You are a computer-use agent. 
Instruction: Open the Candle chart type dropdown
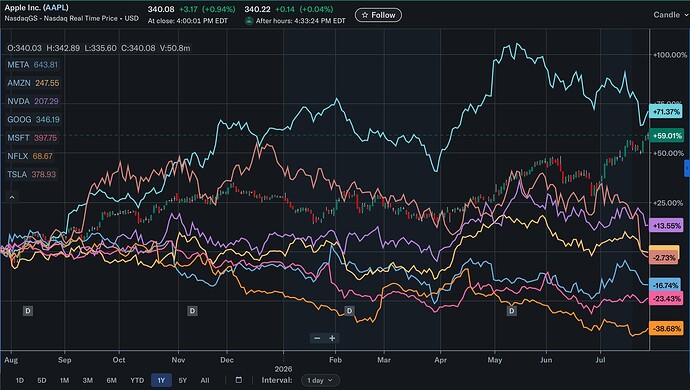coord(671,15)
